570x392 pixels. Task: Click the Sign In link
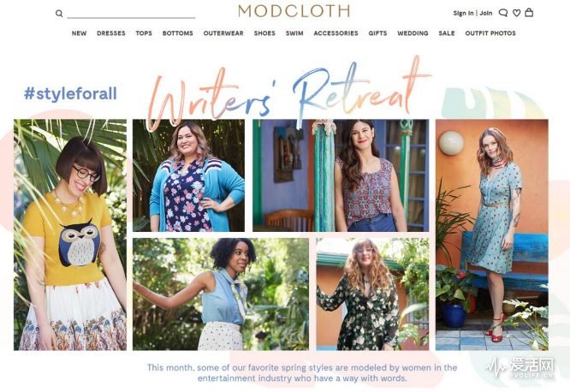(463, 13)
